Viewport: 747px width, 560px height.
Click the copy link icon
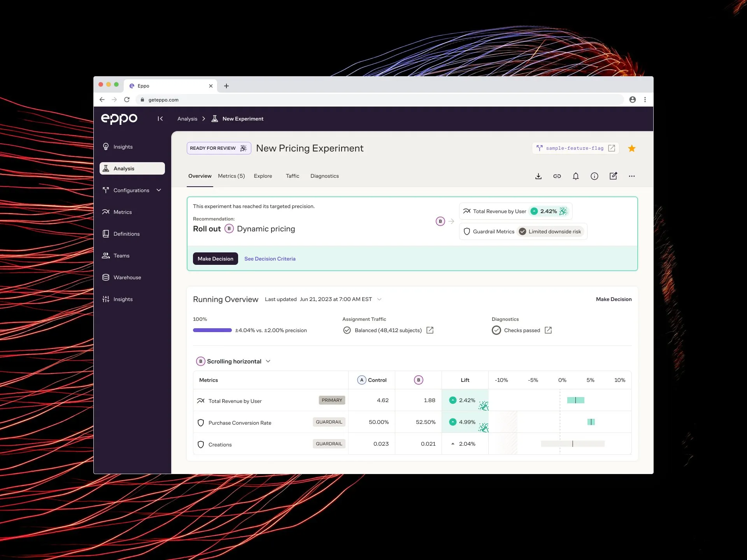pos(557,176)
